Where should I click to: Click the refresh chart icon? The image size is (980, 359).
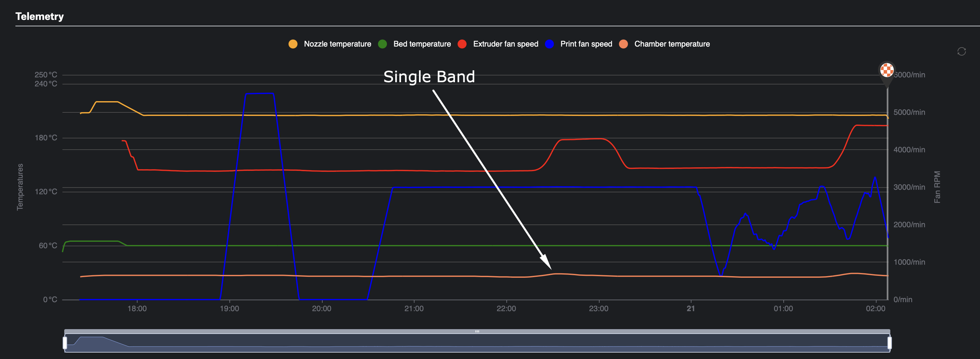click(x=961, y=51)
